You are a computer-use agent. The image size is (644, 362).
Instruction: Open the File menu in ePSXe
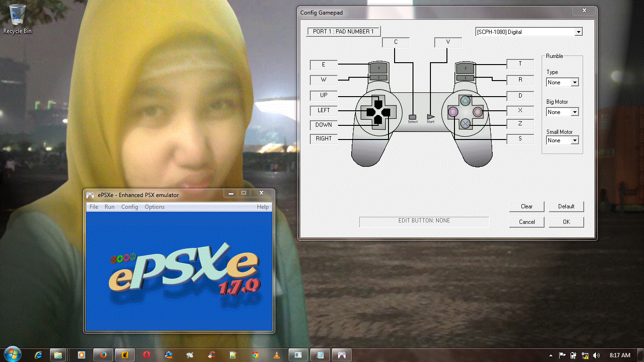click(x=94, y=206)
